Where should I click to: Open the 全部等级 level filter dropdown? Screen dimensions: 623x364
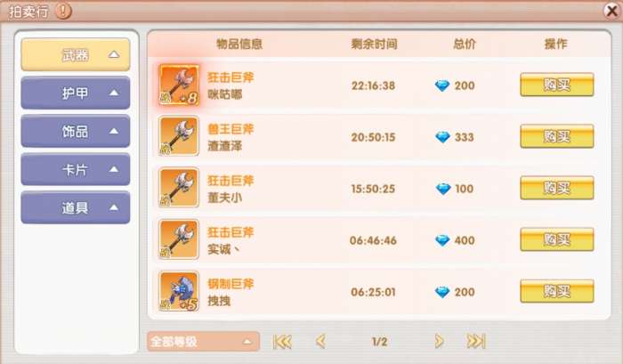point(203,342)
